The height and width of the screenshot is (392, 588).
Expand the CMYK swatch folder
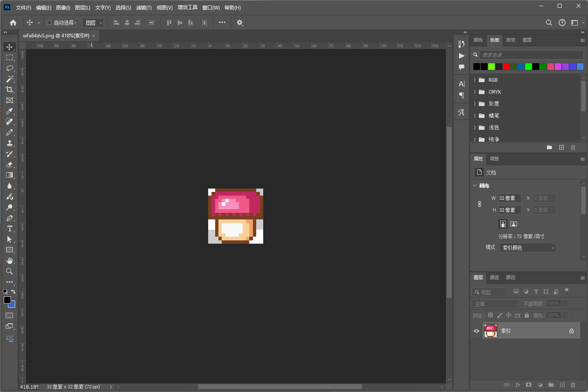(x=475, y=92)
